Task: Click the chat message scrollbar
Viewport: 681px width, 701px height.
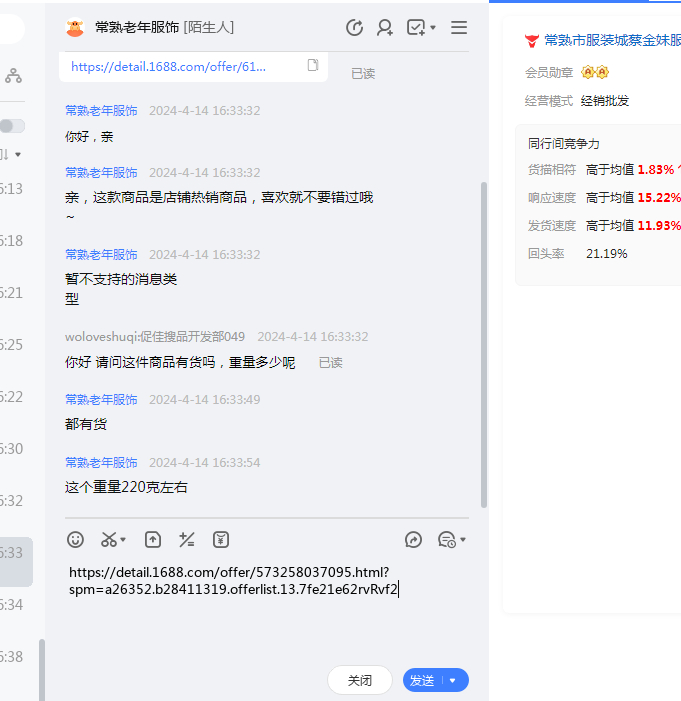Action: [483, 345]
